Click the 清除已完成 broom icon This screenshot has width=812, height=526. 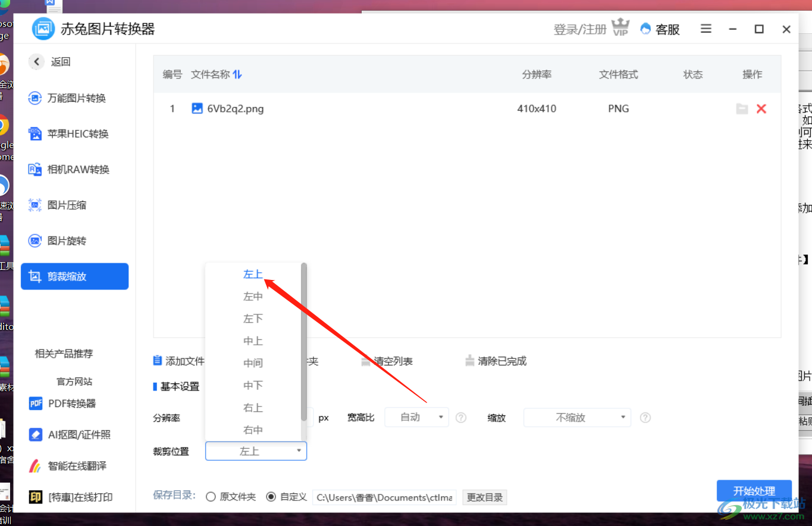point(470,360)
